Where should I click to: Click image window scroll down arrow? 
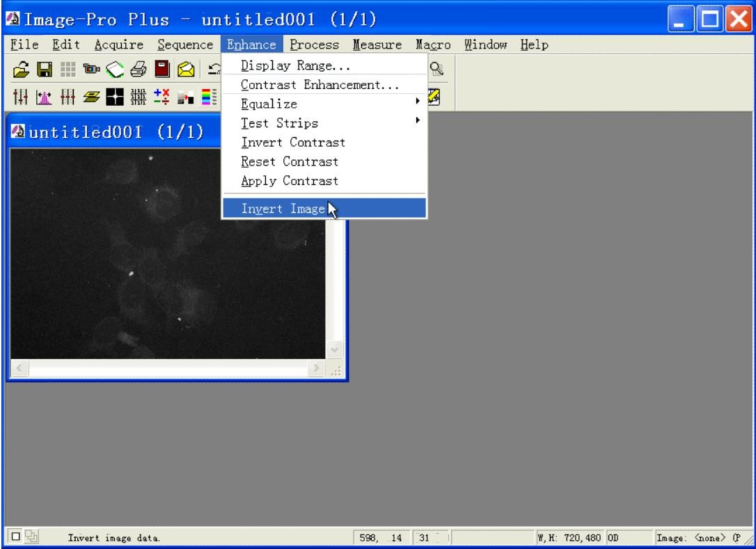[335, 349]
